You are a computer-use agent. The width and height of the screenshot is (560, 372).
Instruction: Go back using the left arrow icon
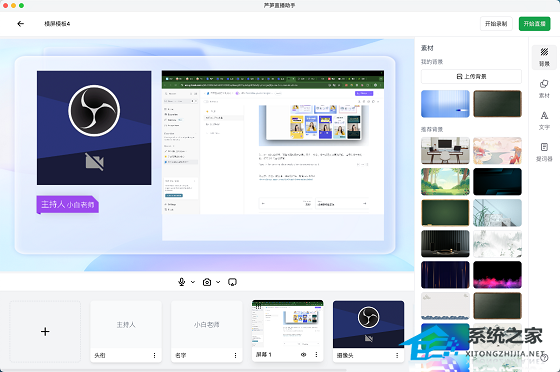pyautogui.click(x=20, y=24)
